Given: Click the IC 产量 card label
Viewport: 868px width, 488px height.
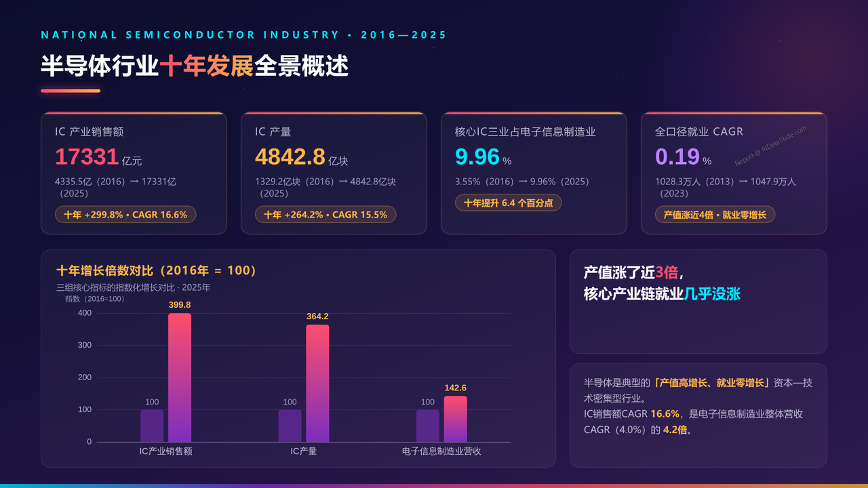Looking at the screenshot, I should pyautogui.click(x=273, y=132).
